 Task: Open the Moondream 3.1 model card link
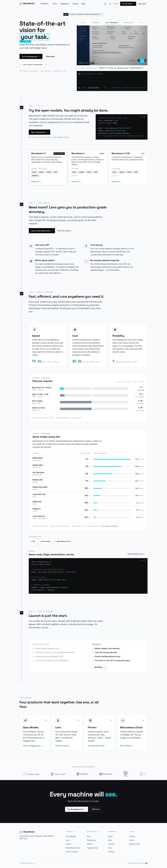tap(36, 182)
